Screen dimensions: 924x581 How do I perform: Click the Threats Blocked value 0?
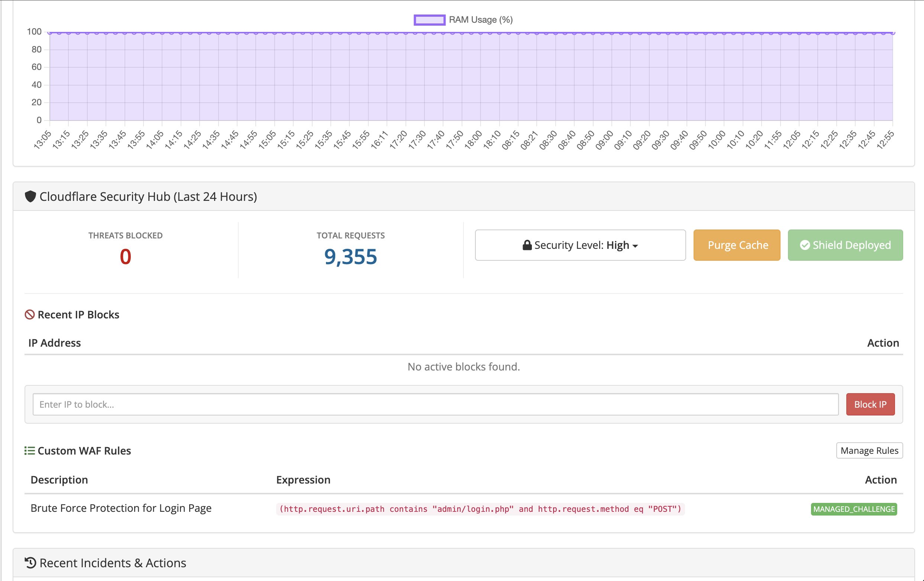[x=126, y=257]
